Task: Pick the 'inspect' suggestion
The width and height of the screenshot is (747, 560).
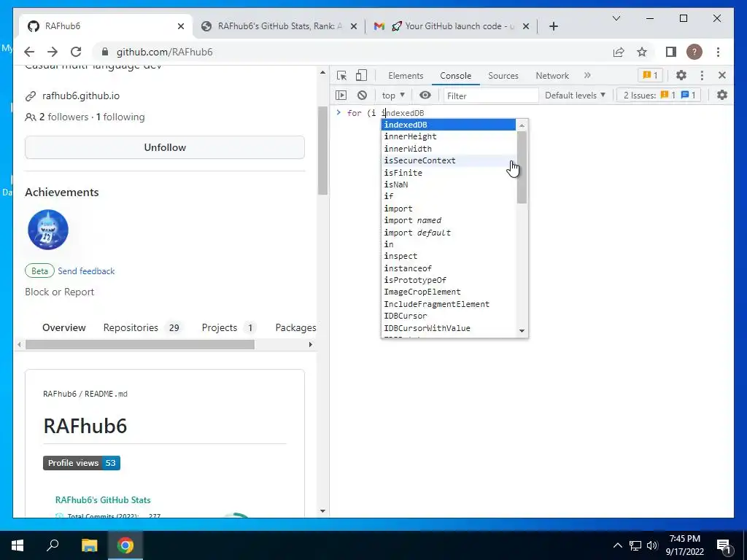Action: [449, 256]
